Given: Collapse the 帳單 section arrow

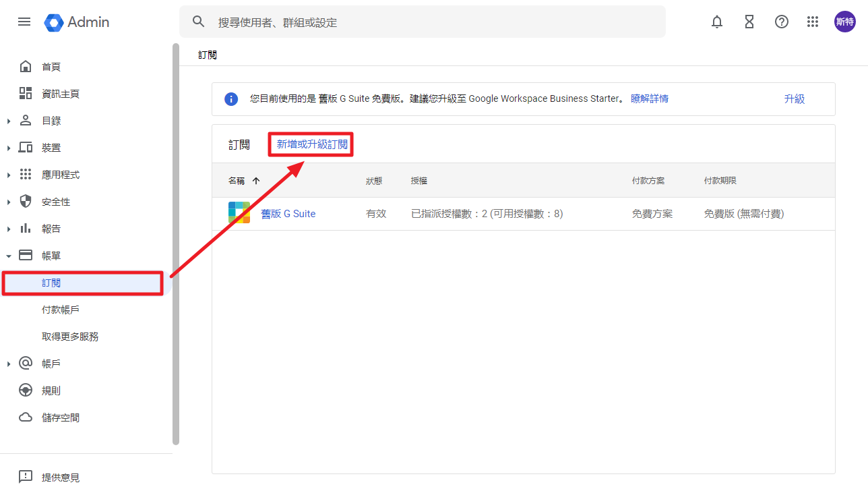Looking at the screenshot, I should [9, 256].
